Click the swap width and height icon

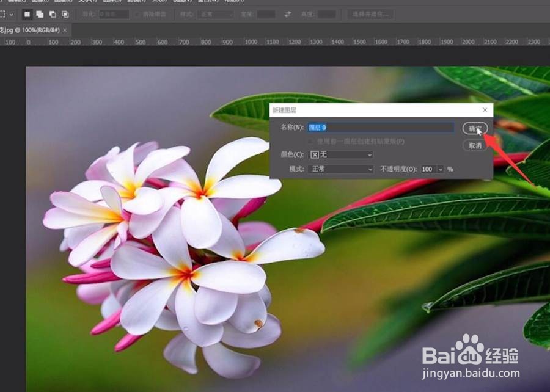tap(288, 15)
